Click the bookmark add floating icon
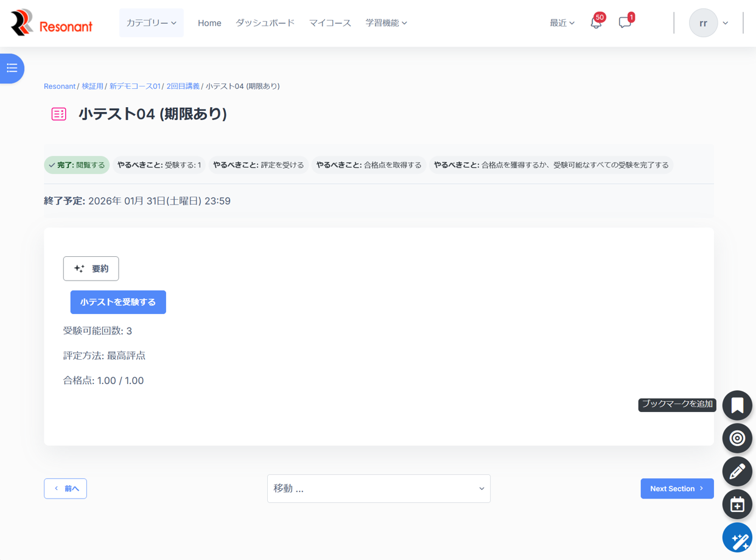This screenshot has width=756, height=560. coord(737,405)
